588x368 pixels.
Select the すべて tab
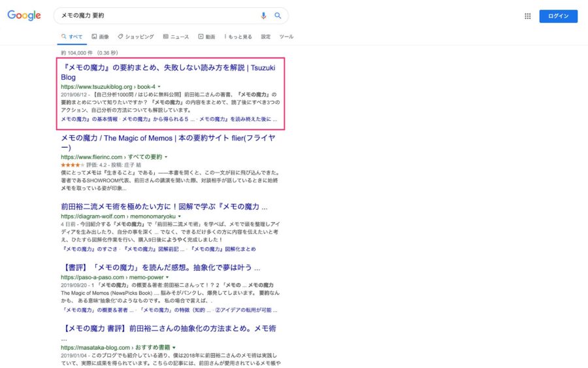[72, 37]
